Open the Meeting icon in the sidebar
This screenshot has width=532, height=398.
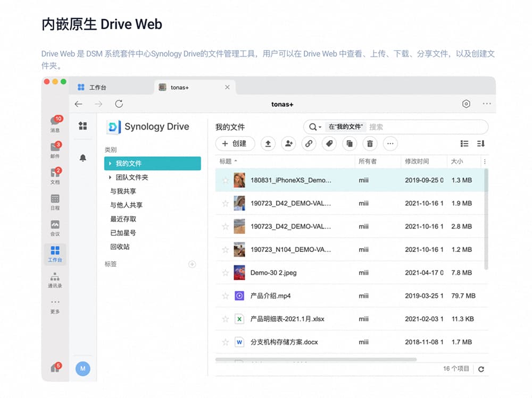(x=55, y=228)
